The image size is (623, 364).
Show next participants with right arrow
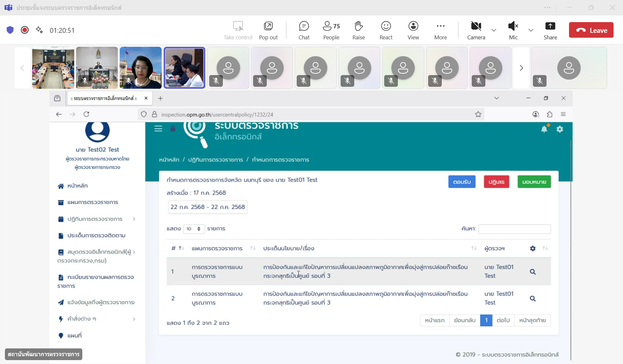(521, 68)
